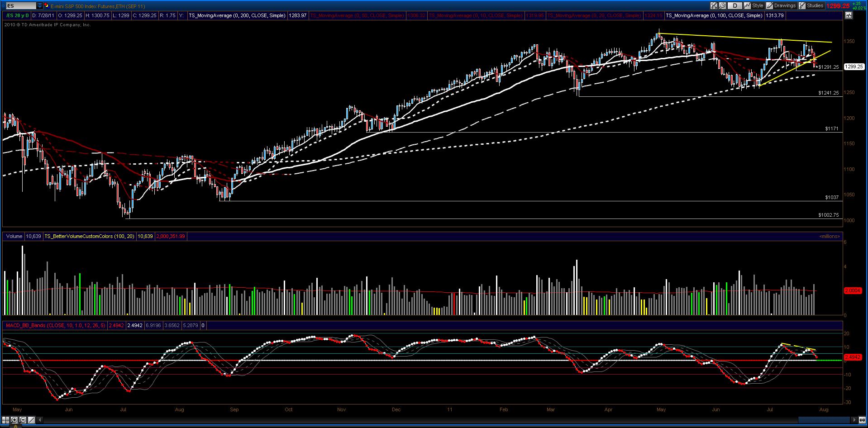Click the R: 1.75 range cell
Viewport: 868px width, 428px height.
click(167, 15)
